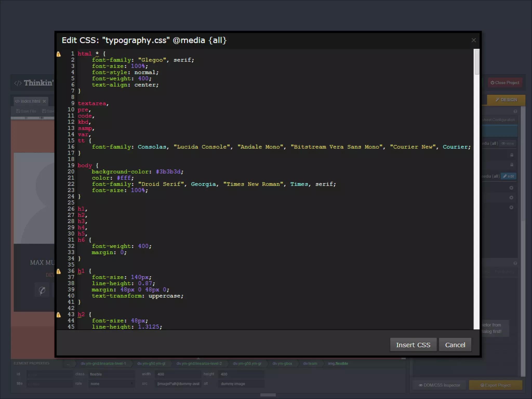Click the feather icon under MAX MU profile
The image size is (532, 399).
(42, 290)
